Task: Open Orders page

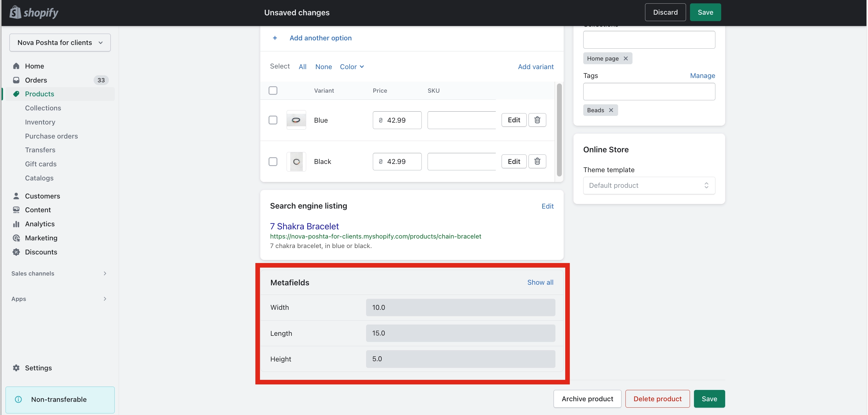Action: click(36, 80)
